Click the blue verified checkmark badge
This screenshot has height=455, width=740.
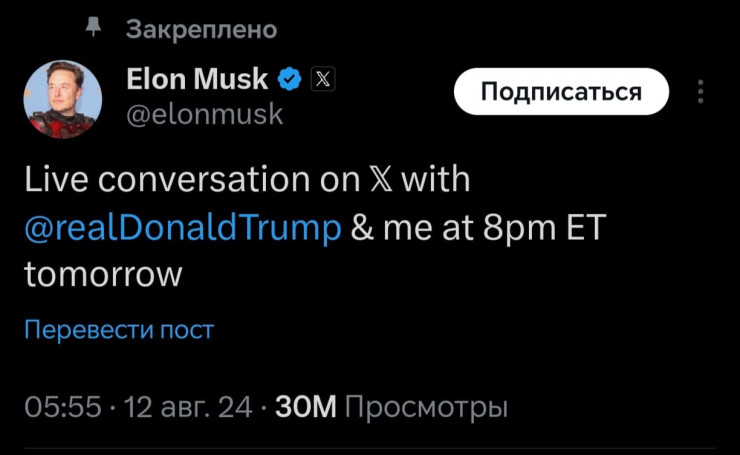(x=290, y=79)
